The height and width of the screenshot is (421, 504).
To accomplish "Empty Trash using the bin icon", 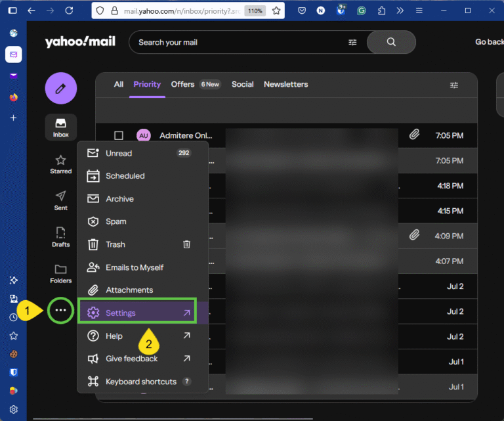I will point(186,244).
